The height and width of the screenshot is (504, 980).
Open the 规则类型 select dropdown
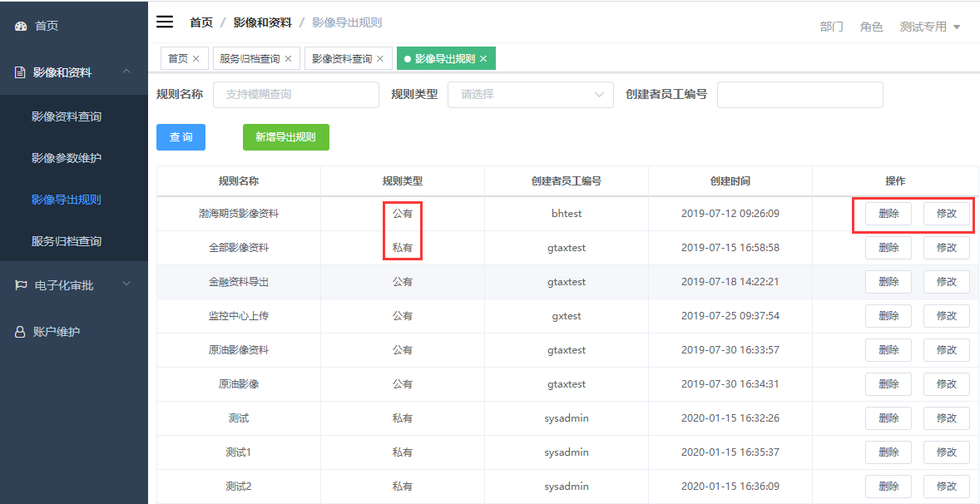click(531, 94)
